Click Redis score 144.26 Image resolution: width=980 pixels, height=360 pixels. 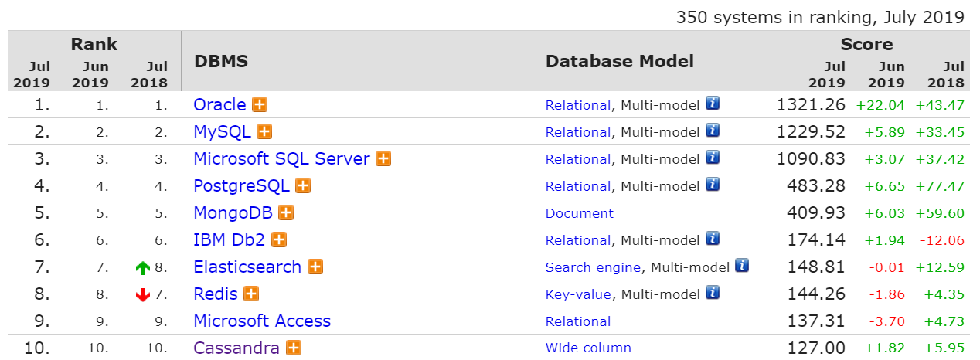coord(816,294)
